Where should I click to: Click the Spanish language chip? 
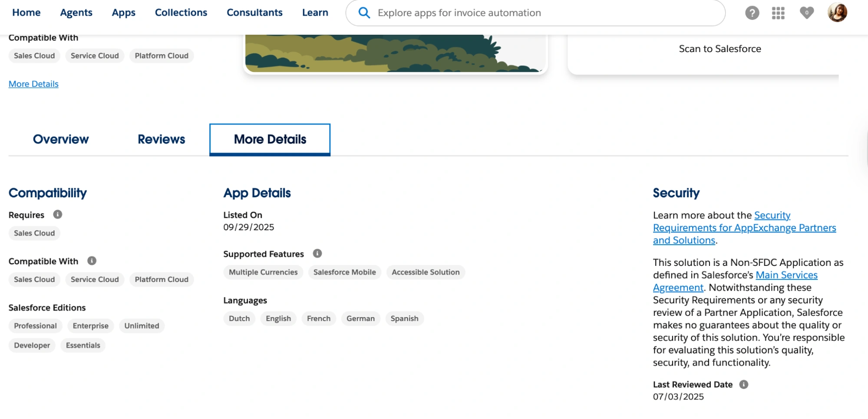click(404, 318)
